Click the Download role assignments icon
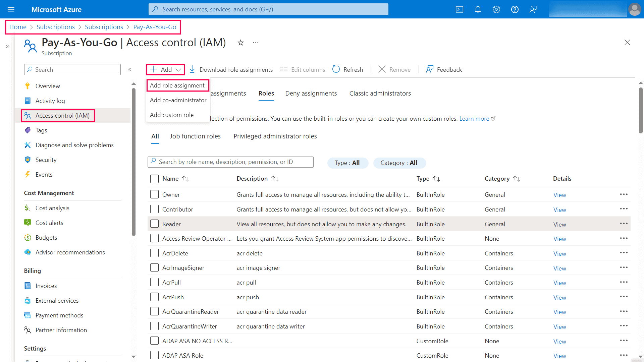Viewport: 644px width, 362px height. 192,69
